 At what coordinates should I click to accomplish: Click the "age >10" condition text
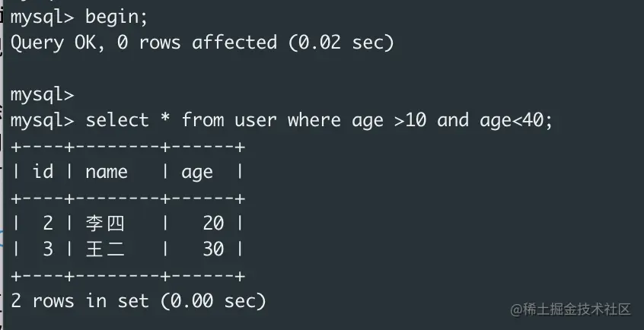388,120
